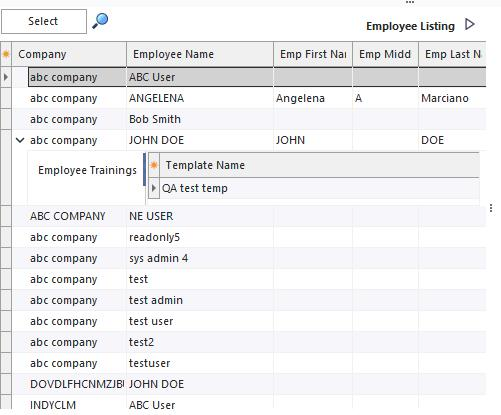The image size is (501, 415).
Task: Click the Select button
Action: pos(44,21)
